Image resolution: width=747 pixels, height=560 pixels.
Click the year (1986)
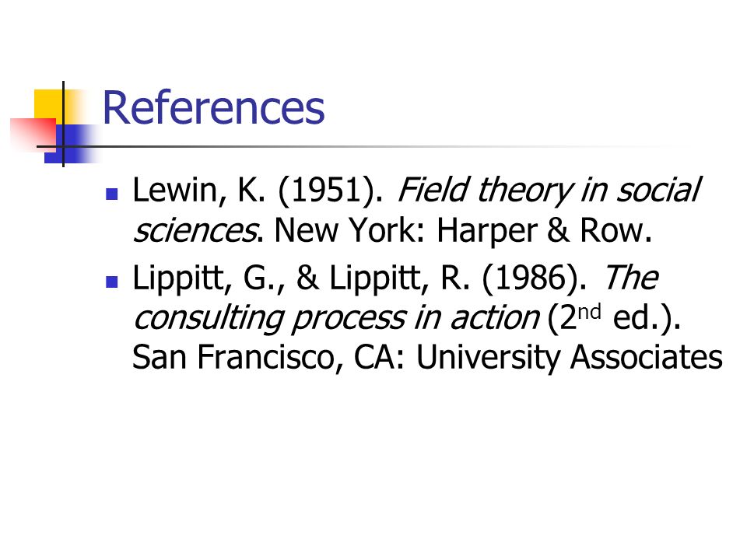click(535, 278)
